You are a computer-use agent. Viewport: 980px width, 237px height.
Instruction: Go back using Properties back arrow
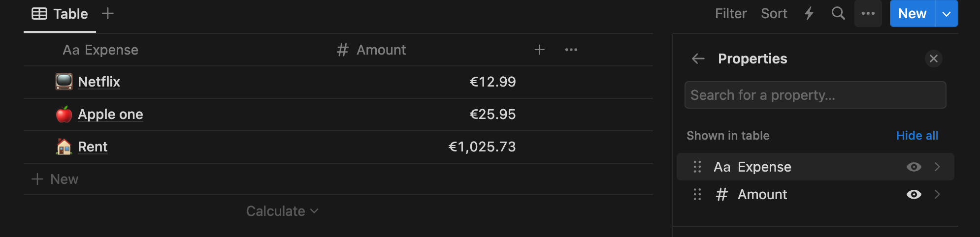698,59
